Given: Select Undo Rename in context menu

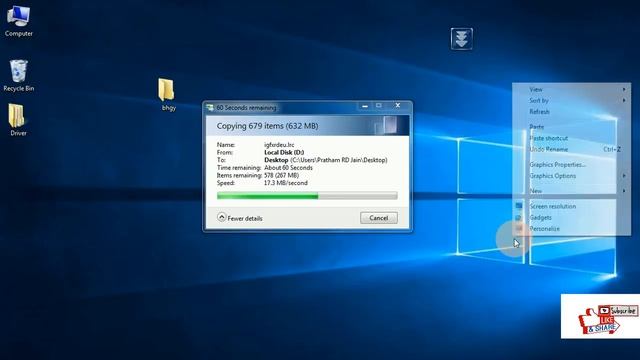Looking at the screenshot, I should tap(571, 149).
